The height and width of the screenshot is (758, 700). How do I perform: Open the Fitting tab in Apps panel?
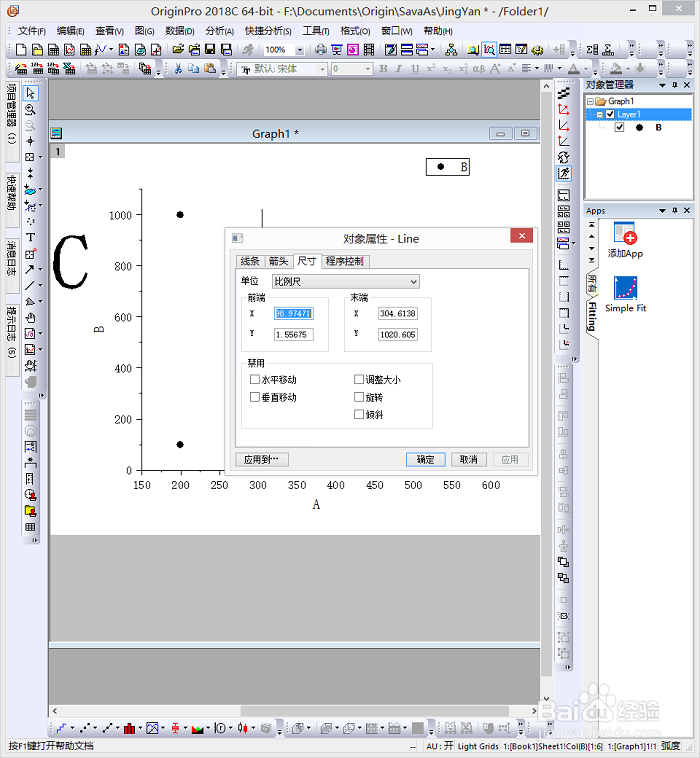(592, 317)
